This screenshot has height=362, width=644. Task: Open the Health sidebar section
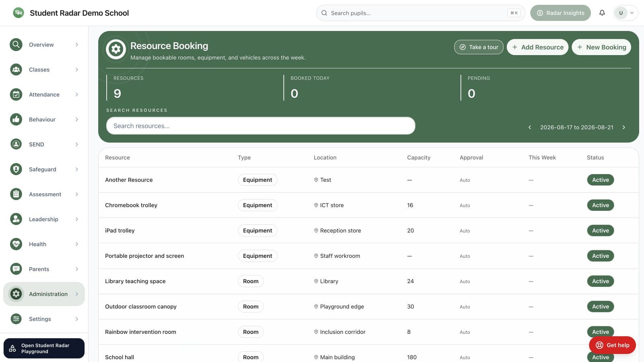tap(44, 244)
